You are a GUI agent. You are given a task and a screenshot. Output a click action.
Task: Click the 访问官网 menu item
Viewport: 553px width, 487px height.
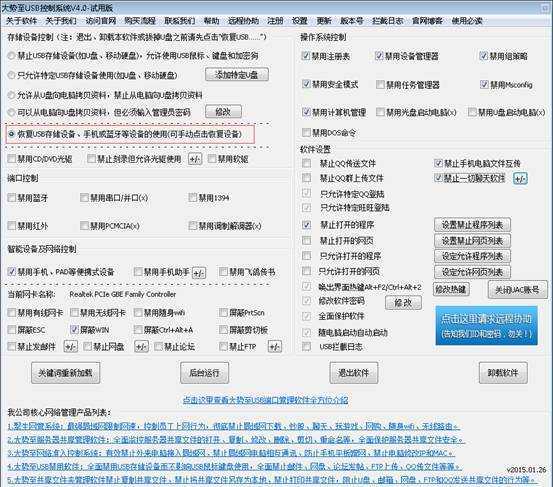(101, 21)
